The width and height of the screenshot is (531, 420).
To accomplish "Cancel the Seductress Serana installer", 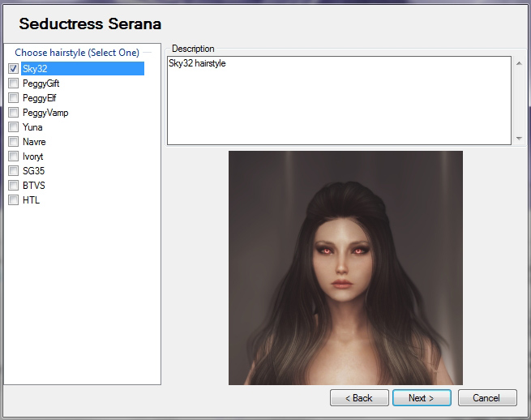I will pos(487,397).
